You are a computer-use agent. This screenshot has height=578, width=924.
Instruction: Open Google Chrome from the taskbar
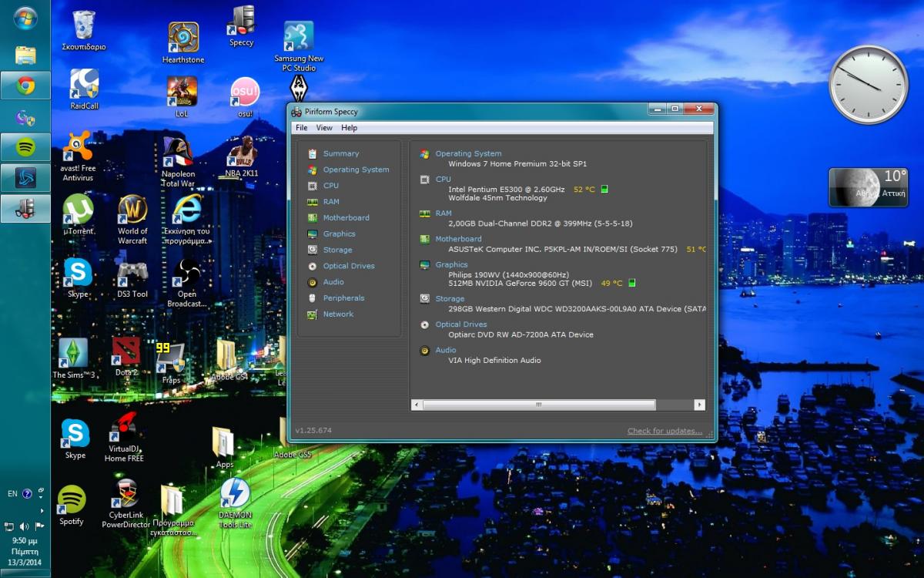(25, 86)
